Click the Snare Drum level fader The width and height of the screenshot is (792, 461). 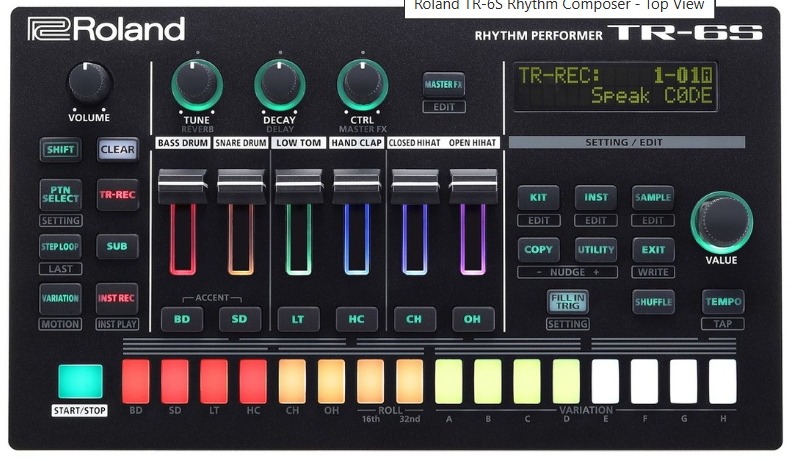(x=241, y=186)
